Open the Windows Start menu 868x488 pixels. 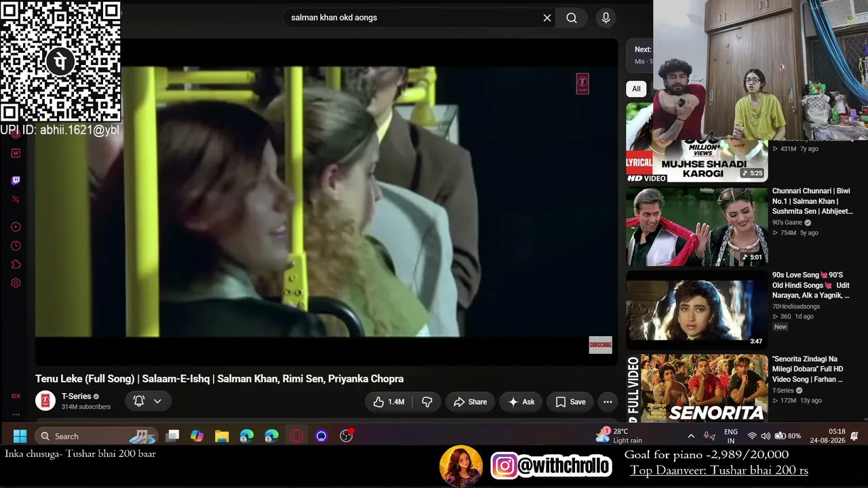20,436
